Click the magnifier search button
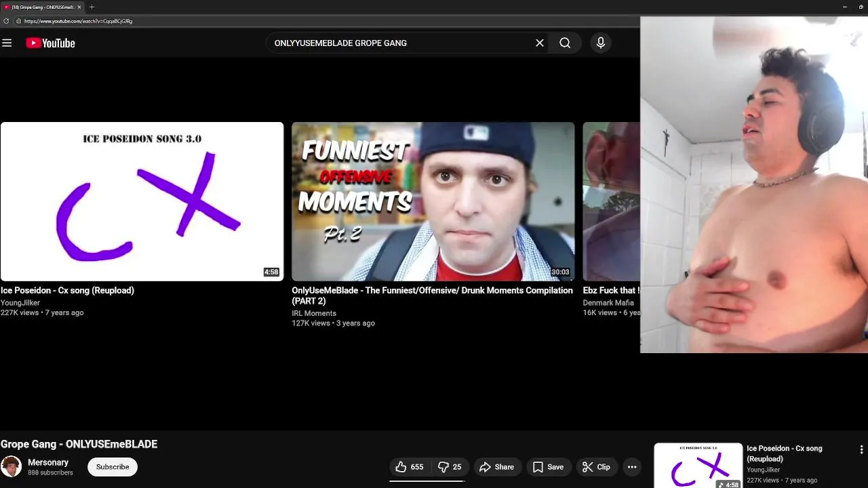The image size is (868, 488). 565,43
